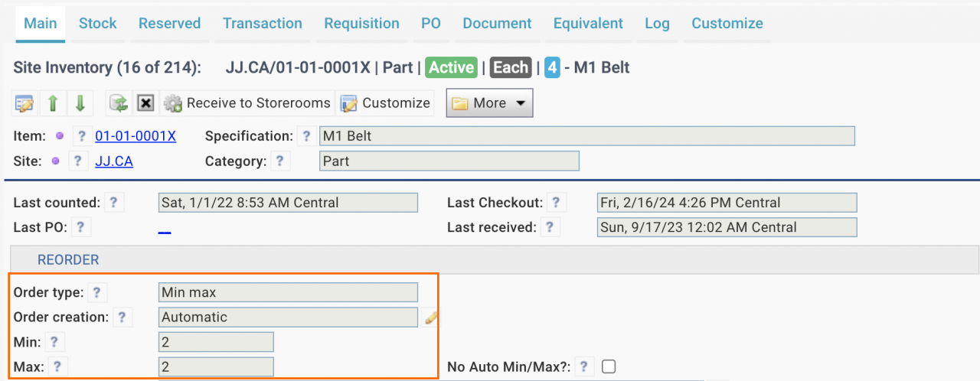Open help icon next to Item label
Viewport: 980px width, 381px height.
82,137
